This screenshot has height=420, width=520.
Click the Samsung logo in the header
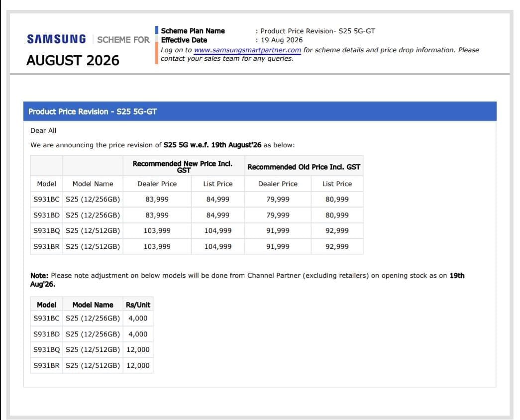pyautogui.click(x=56, y=39)
